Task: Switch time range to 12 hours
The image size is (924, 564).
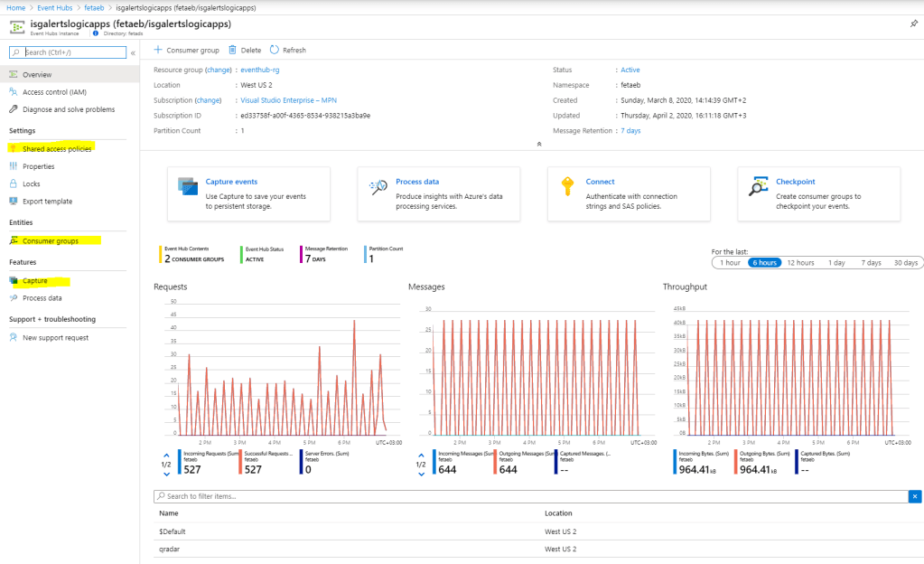Action: (800, 262)
